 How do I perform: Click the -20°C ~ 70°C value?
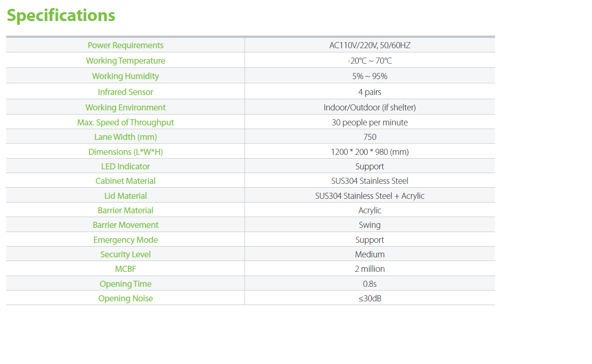click(x=370, y=61)
